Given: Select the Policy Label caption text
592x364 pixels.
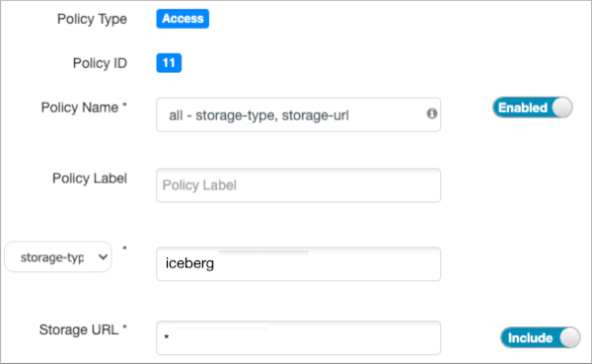Looking at the screenshot, I should pos(90,179).
